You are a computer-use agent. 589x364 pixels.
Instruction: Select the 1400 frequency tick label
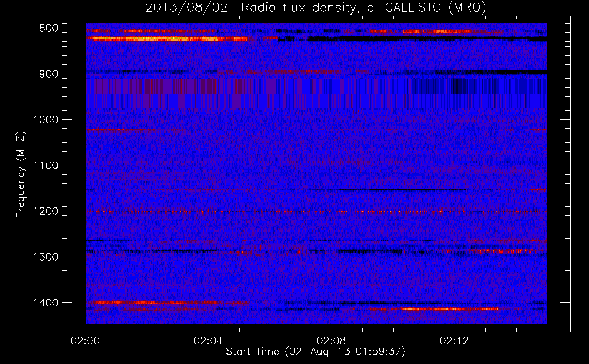click(46, 303)
